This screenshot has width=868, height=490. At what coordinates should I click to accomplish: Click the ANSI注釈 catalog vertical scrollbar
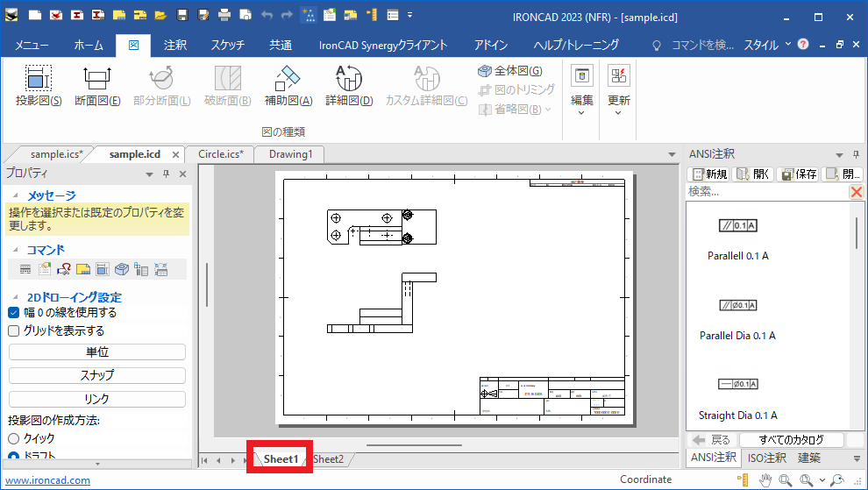[x=856, y=232]
